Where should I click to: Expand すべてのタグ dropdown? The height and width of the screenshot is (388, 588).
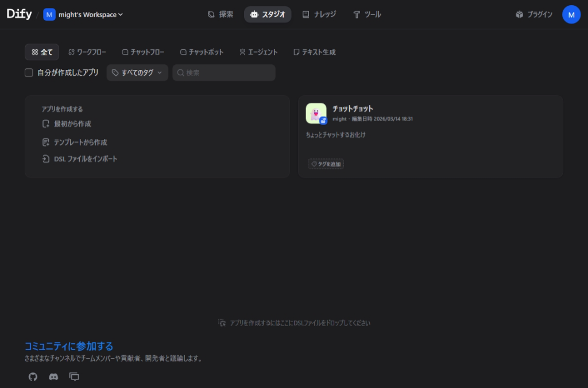(x=137, y=73)
